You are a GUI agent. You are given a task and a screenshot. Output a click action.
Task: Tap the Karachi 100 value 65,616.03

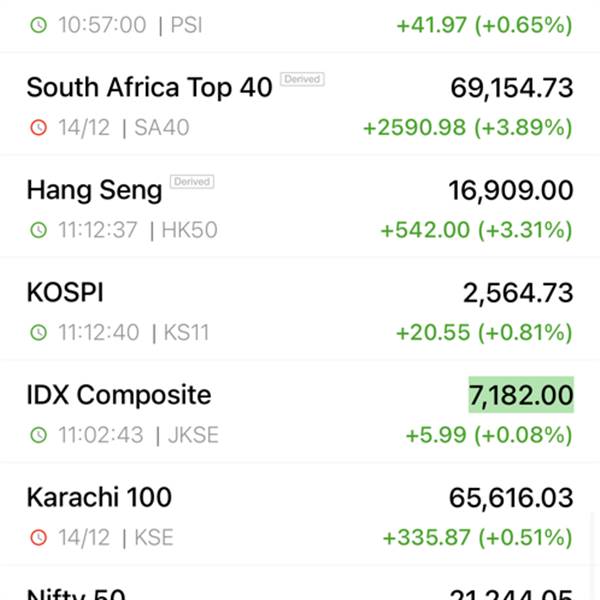(511, 497)
